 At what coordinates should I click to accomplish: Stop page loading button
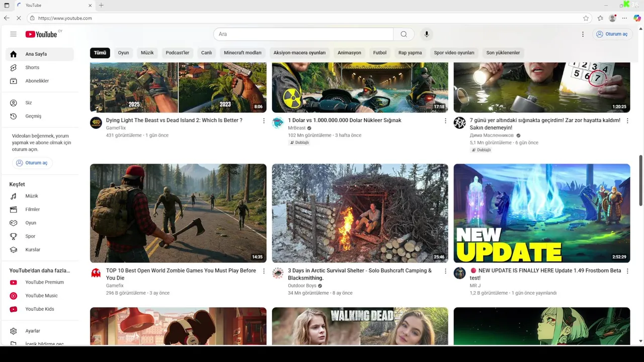pyautogui.click(x=19, y=18)
